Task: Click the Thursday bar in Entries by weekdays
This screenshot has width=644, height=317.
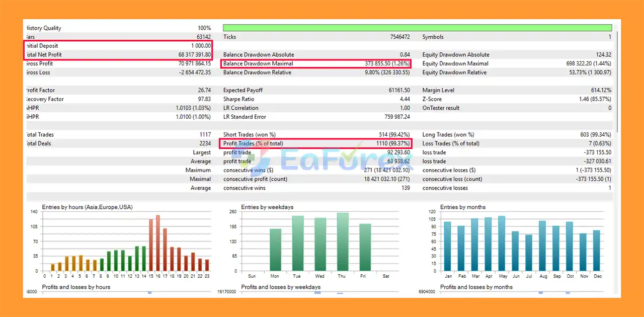Action: click(343, 242)
